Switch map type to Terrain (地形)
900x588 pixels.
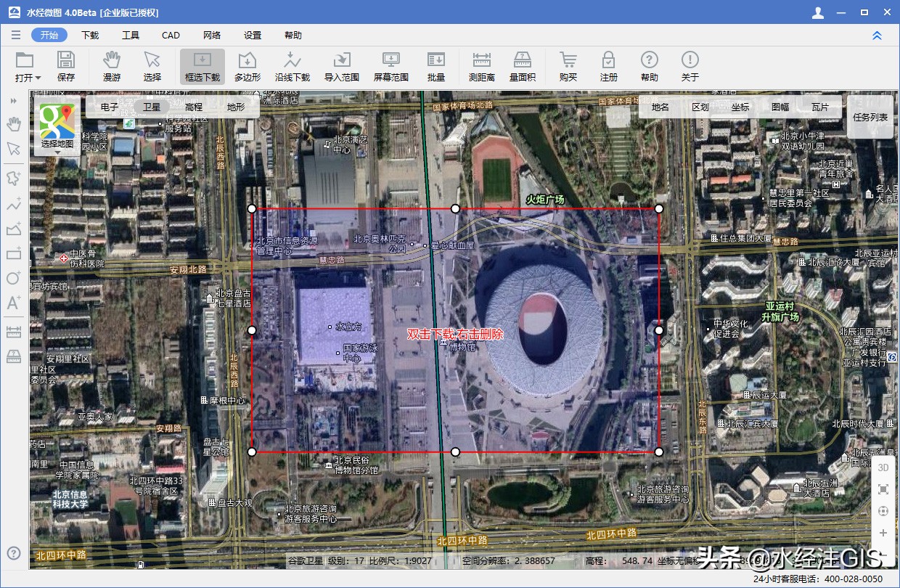pyautogui.click(x=236, y=107)
